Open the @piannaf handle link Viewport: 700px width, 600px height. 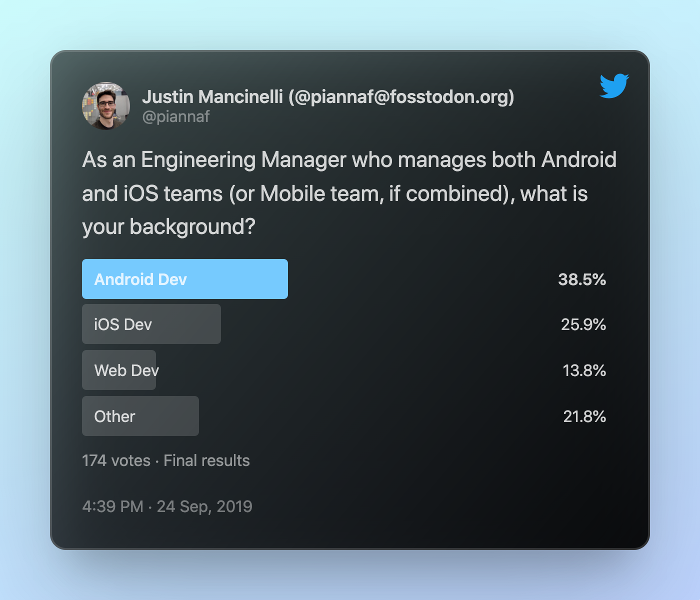click(176, 116)
